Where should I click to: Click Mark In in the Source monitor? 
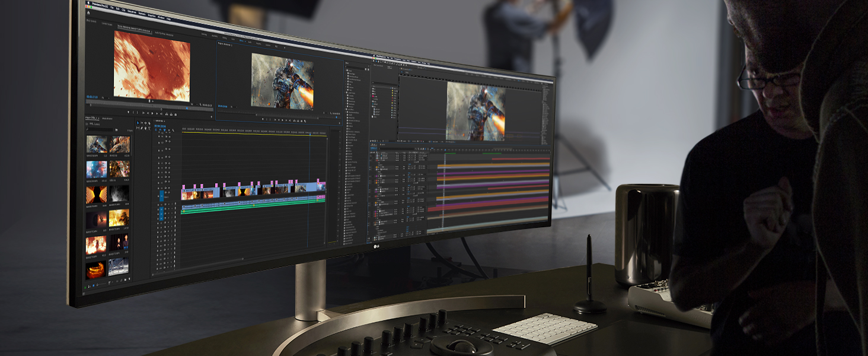(133, 113)
